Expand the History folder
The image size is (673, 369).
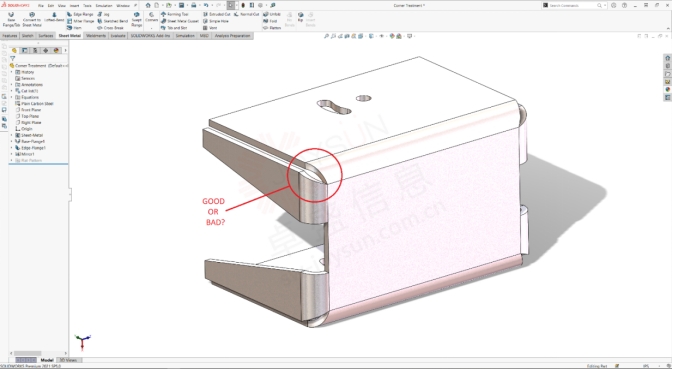12,72
